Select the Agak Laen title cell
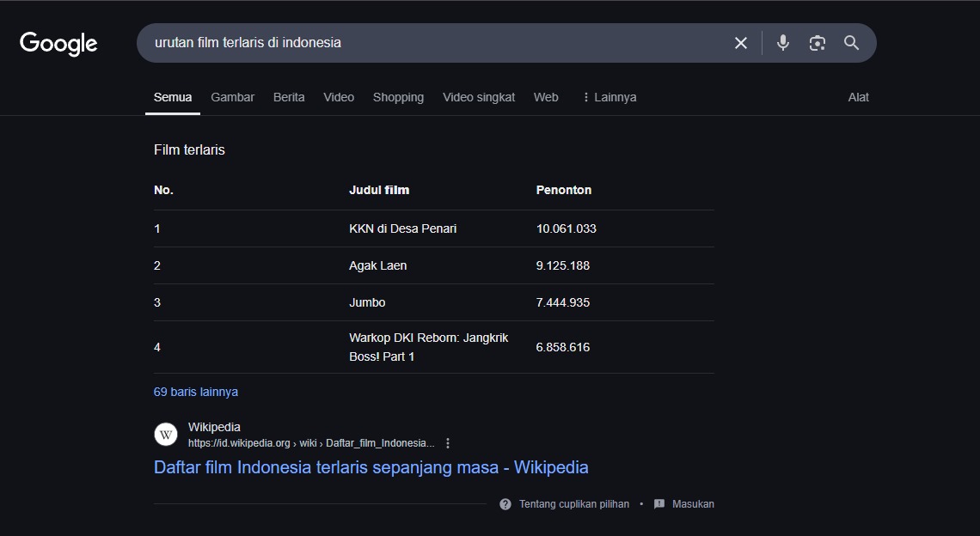980x536 pixels. tap(377, 265)
